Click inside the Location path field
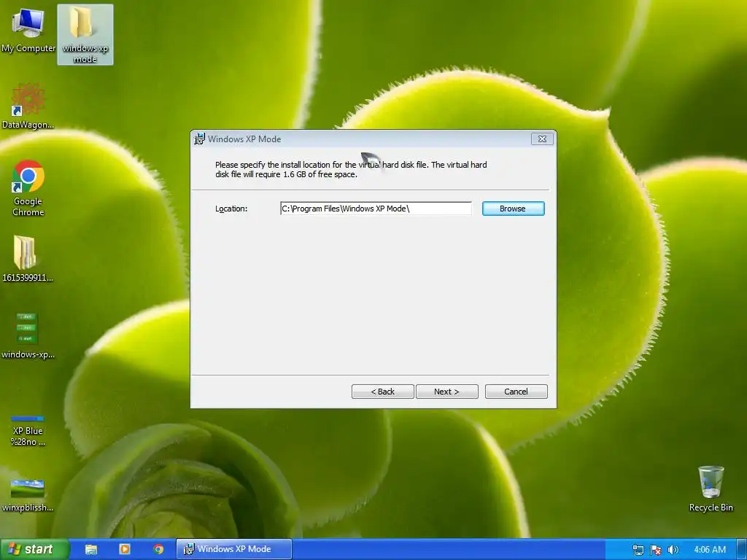Image resolution: width=747 pixels, height=560 pixels. tap(376, 209)
